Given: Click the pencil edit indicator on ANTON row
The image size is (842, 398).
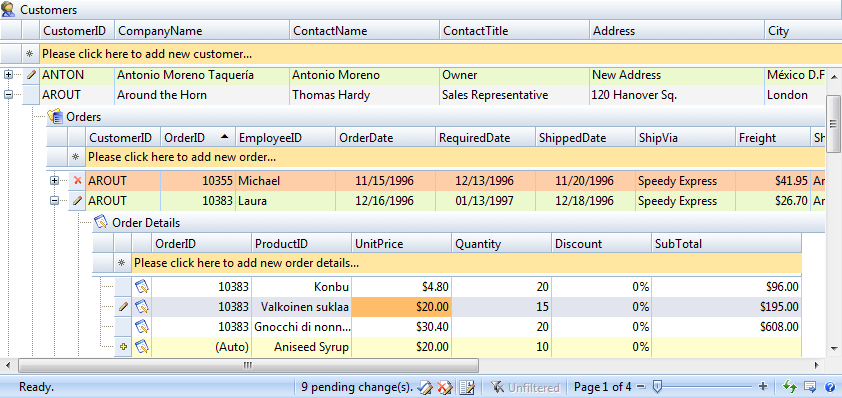Looking at the screenshot, I should point(31,75).
